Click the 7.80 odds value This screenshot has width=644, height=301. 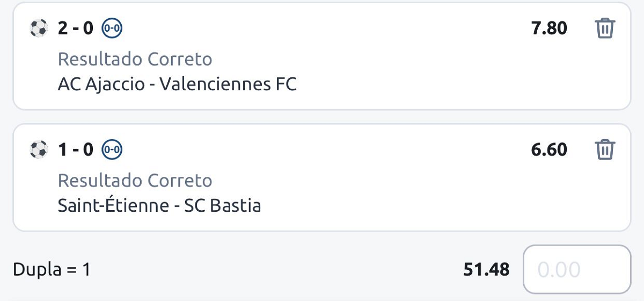click(x=549, y=28)
